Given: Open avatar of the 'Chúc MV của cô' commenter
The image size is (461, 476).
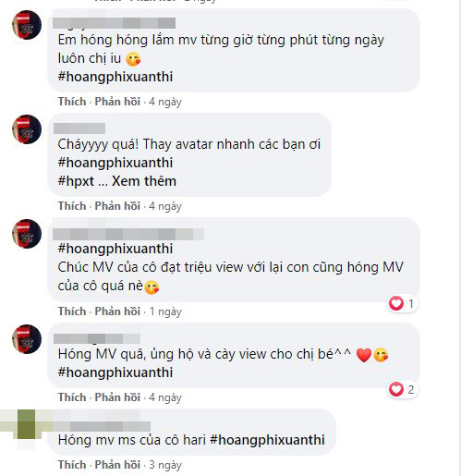Looking at the screenshot, I should pyautogui.click(x=27, y=234).
